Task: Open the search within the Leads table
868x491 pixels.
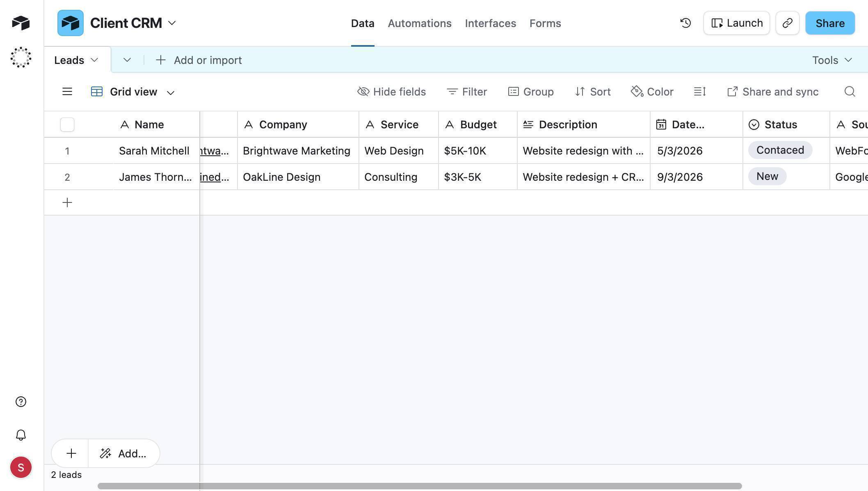Action: tap(850, 91)
